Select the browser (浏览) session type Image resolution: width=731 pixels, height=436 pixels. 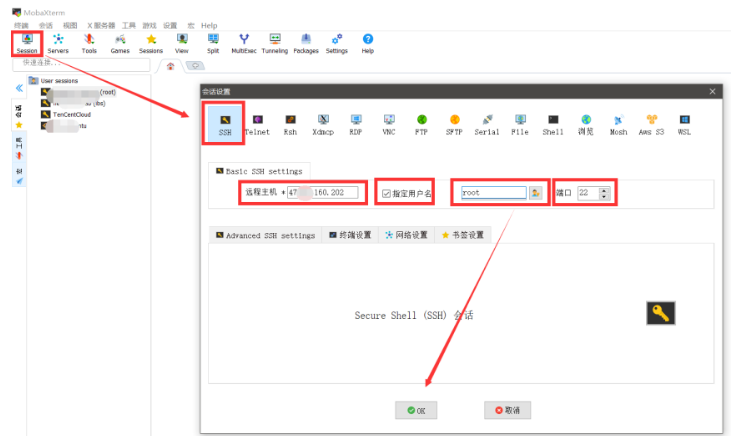click(x=586, y=125)
